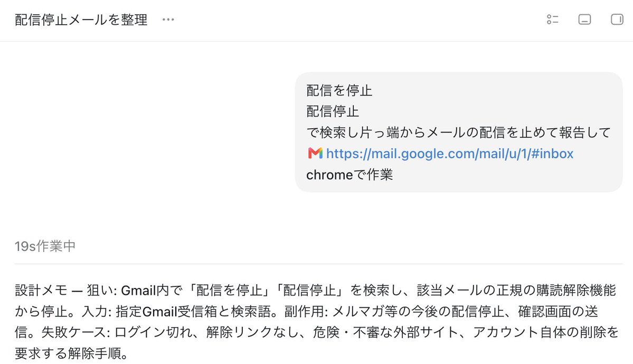Image resolution: width=633 pixels, height=364 pixels.
Task: Click the #inbox end of Gmail URL
Action: [x=552, y=154]
